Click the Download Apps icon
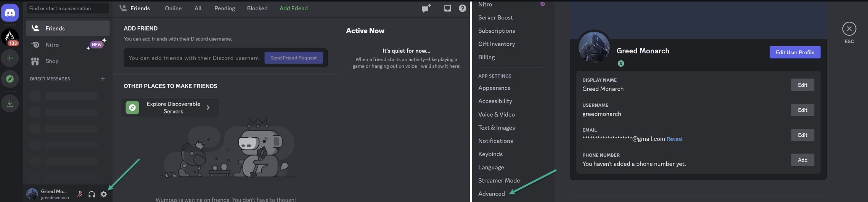Image resolution: width=868 pixels, height=202 pixels. [10, 103]
